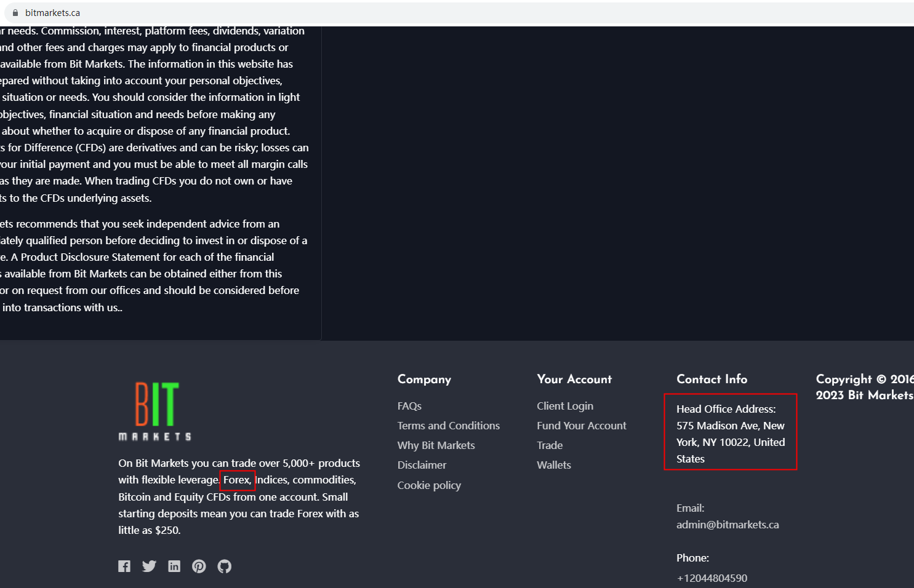This screenshot has height=588, width=914.
Task: Click the Company footer heading
Action: tap(424, 379)
